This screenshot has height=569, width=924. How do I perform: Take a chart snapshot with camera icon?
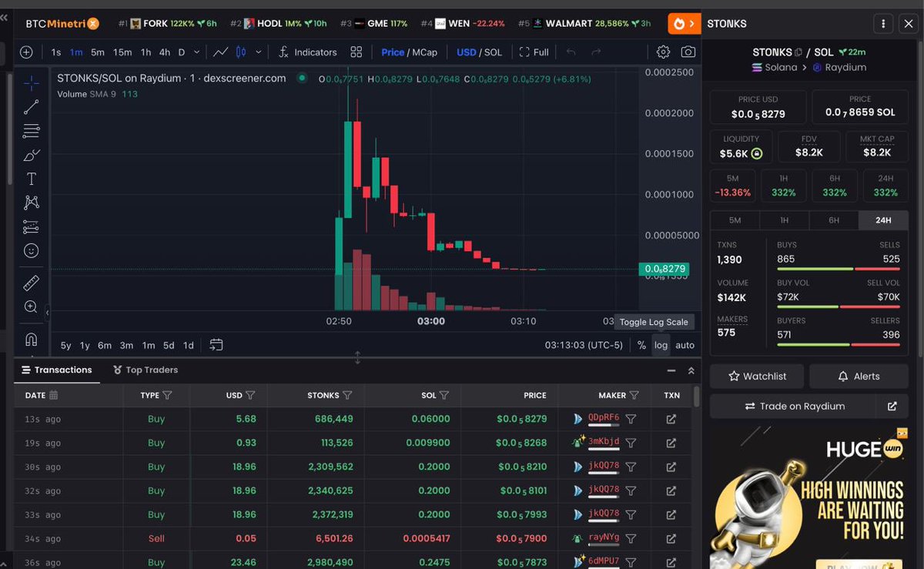pyautogui.click(x=688, y=52)
